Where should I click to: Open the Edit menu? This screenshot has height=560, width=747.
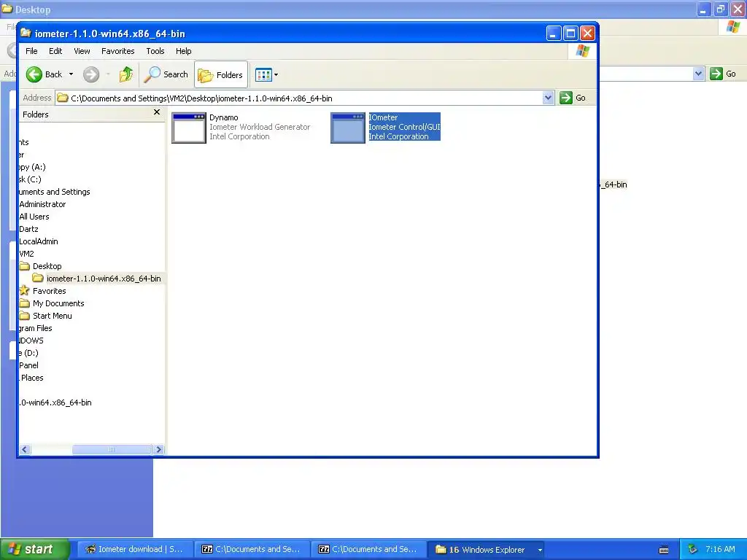[x=55, y=51]
